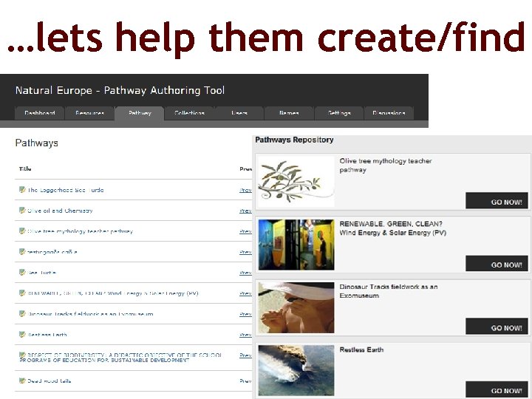
Task: Open The Loggerhead Sea Turtle pathway
Action: point(66,190)
